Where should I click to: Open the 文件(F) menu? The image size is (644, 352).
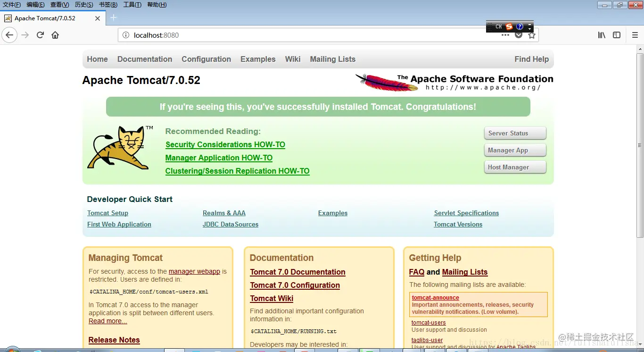tap(12, 5)
